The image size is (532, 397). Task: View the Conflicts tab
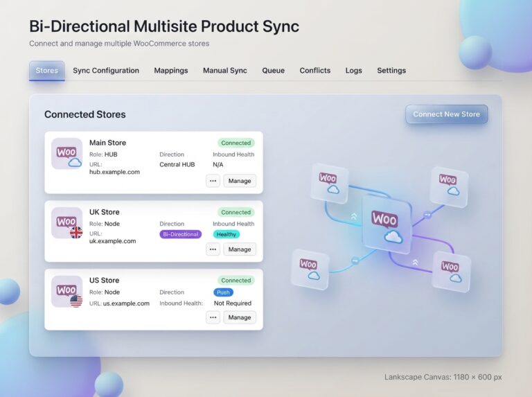click(x=315, y=71)
